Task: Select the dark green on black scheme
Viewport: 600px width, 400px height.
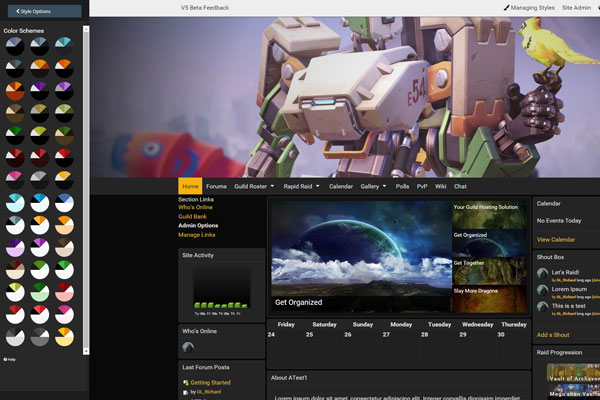Action: (15, 136)
